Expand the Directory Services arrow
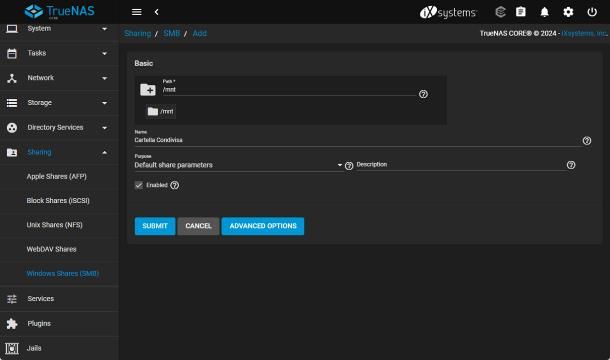The width and height of the screenshot is (610, 360). click(104, 128)
